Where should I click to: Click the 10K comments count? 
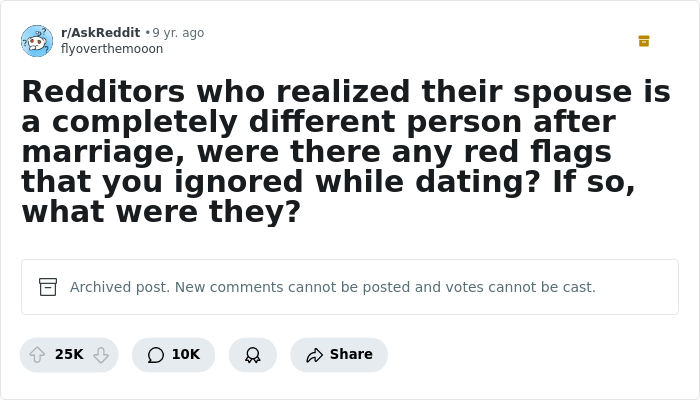click(x=186, y=355)
